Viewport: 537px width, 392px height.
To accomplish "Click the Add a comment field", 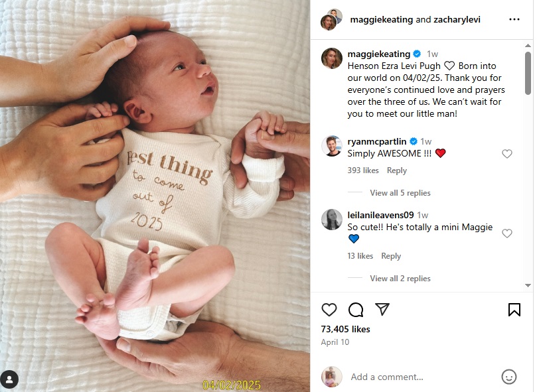I will (387, 377).
